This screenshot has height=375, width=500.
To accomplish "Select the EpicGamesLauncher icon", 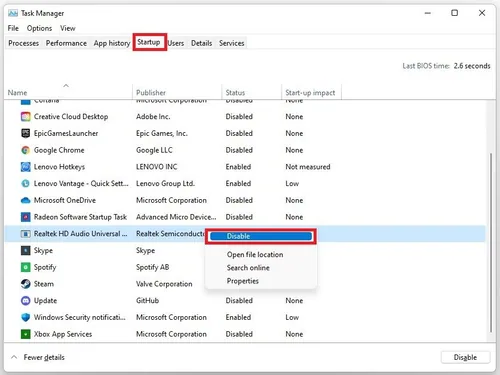I will 25,133.
